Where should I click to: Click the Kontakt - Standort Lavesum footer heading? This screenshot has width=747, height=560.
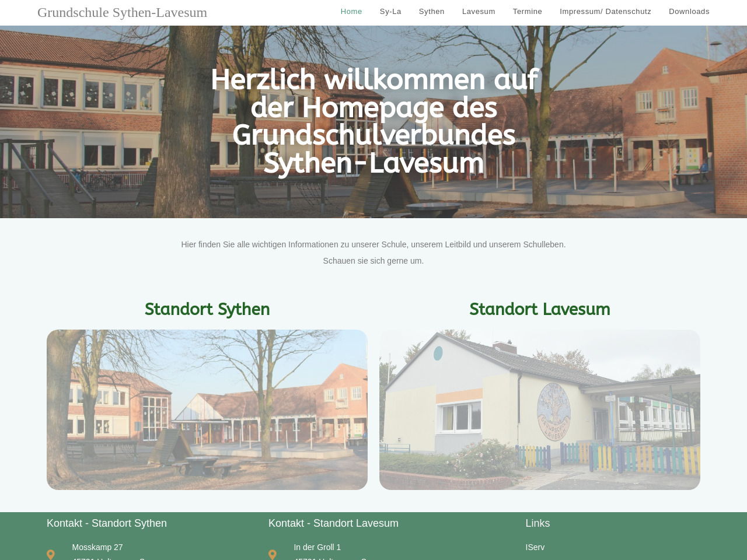333,523
